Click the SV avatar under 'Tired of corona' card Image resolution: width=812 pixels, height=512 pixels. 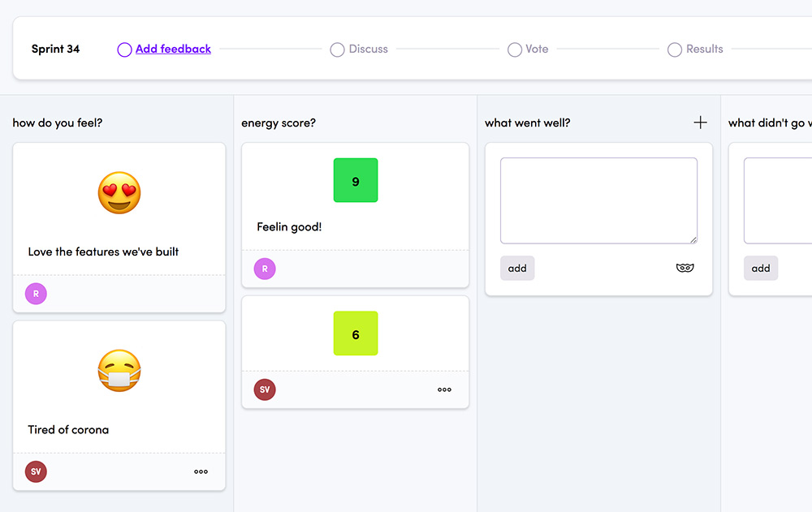pos(36,471)
